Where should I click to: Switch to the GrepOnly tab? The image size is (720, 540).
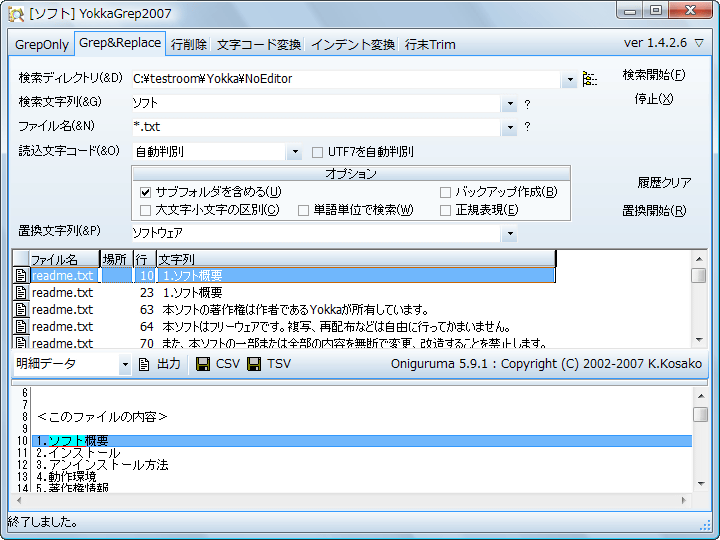tap(41, 45)
